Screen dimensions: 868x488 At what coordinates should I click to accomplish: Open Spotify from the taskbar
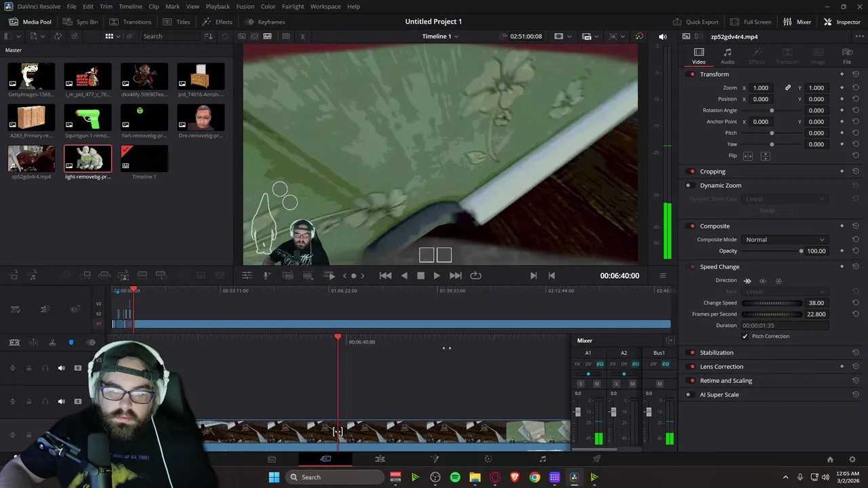point(455,477)
